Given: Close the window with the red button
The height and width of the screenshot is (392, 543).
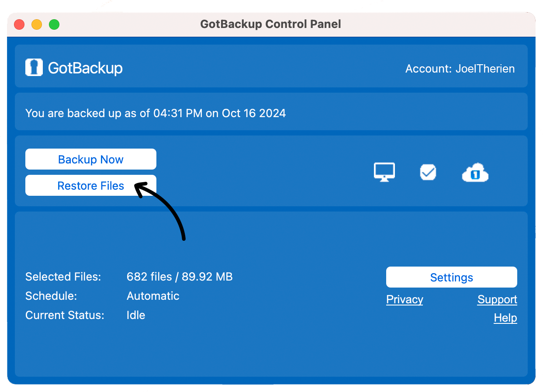Looking at the screenshot, I should tap(19, 24).
